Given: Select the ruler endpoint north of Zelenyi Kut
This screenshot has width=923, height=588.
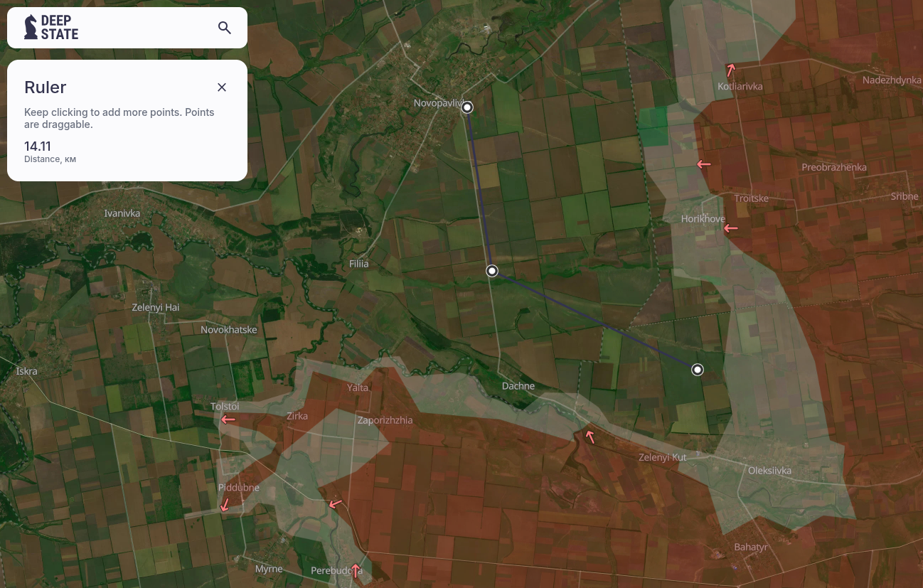Looking at the screenshot, I should coord(698,369).
